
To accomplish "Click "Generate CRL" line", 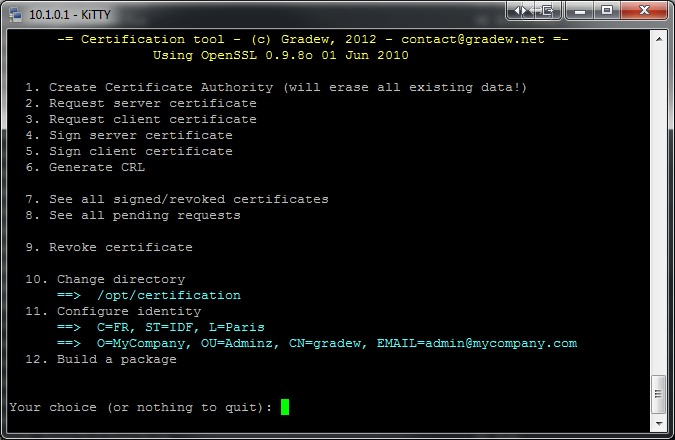I will point(85,167).
